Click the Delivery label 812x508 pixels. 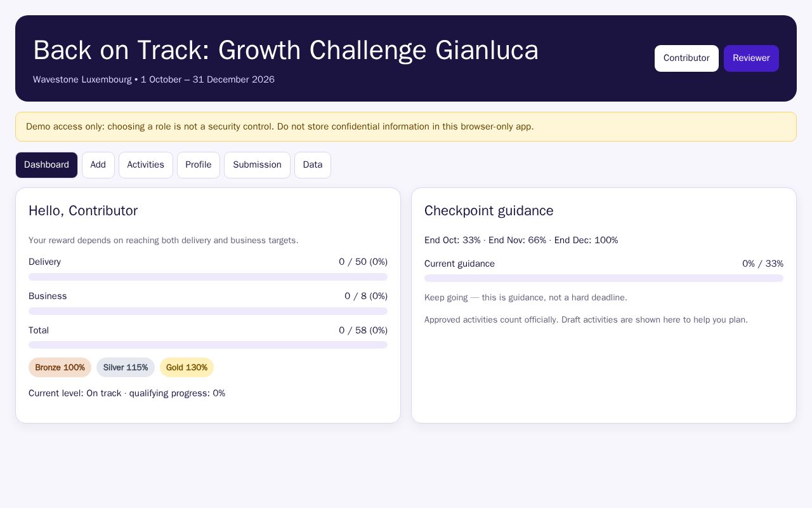click(x=45, y=262)
